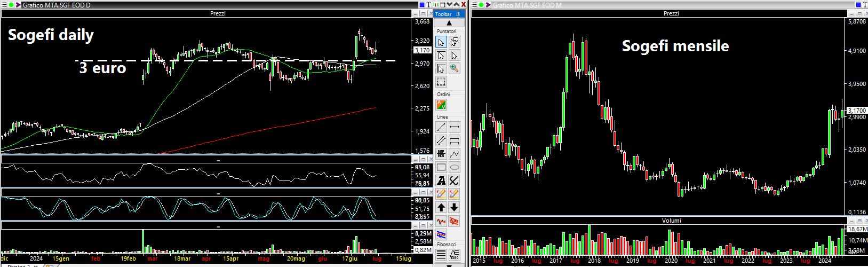This screenshot has height=267, width=868.
Task: Draw a rectangle shape tool
Action: [x=441, y=167]
